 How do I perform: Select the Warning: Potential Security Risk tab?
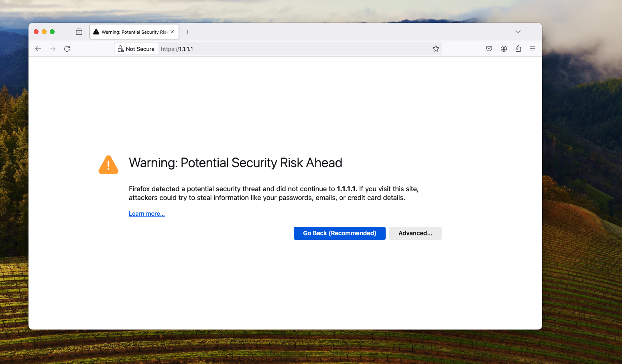tap(134, 32)
